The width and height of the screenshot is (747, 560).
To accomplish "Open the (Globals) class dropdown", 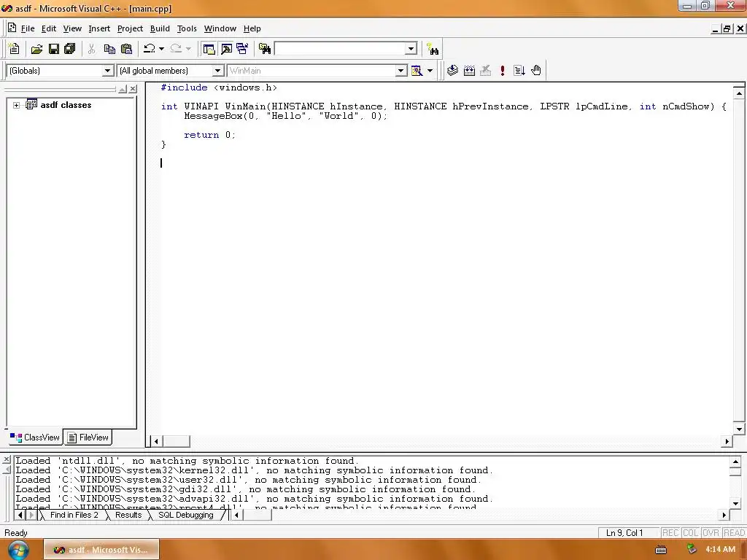I will coord(108,71).
